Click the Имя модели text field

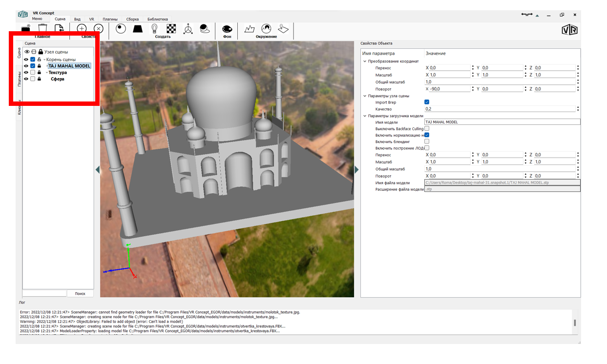click(502, 122)
